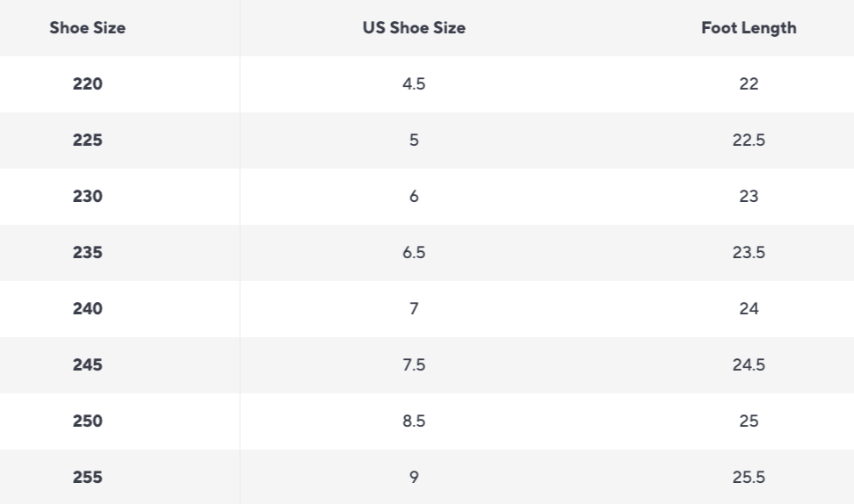Image resolution: width=854 pixels, height=504 pixels.
Task: Click the Foot Length column header
Action: pos(749,28)
